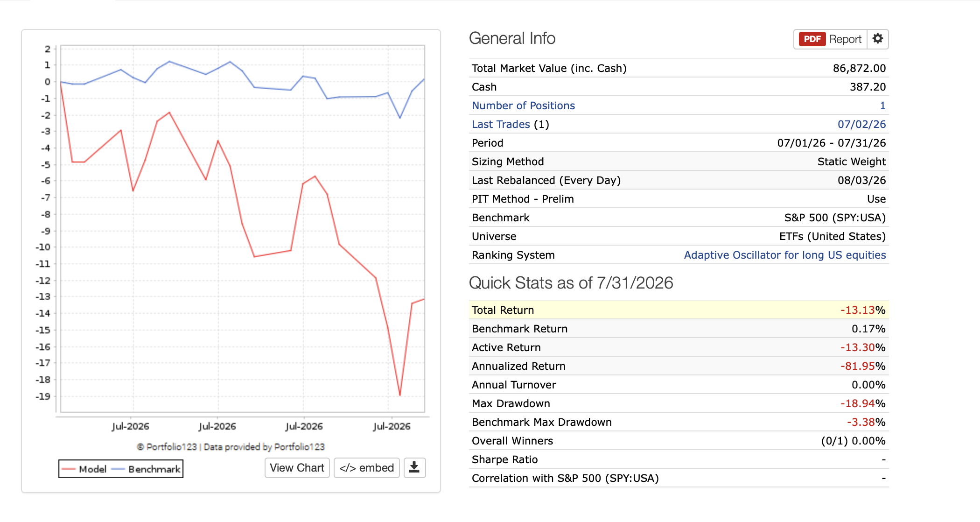Click the positions count value 1
This screenshot has height=522, width=980.
882,106
